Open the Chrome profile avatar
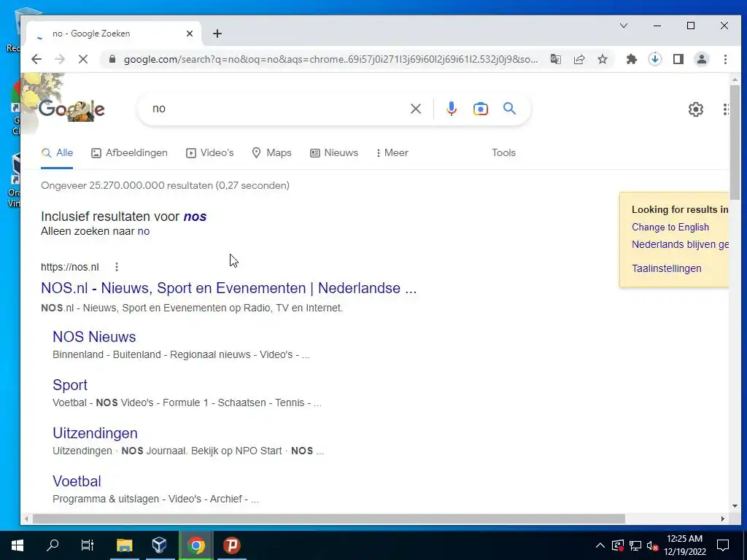 tap(702, 59)
